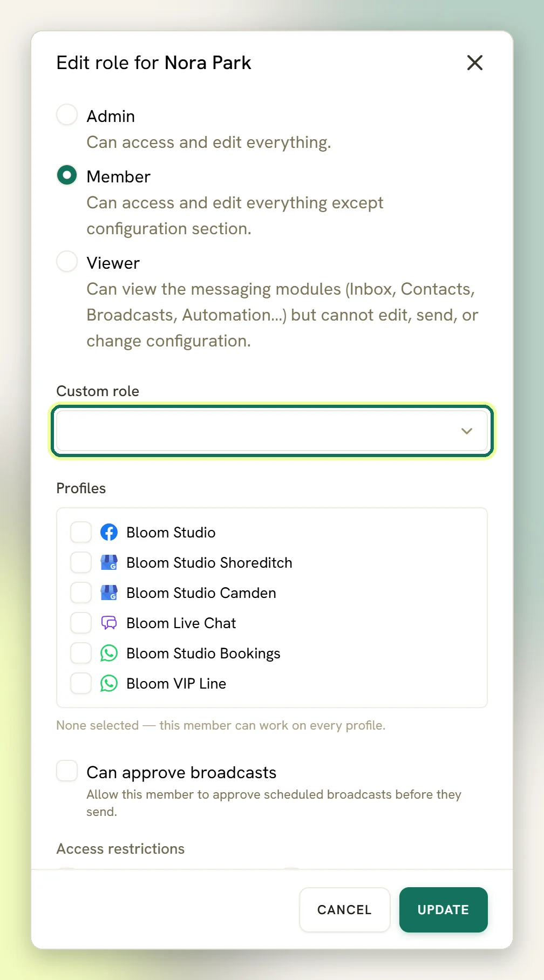This screenshot has height=980, width=544.
Task: Select the Admin role radio button
Action: 67,115
